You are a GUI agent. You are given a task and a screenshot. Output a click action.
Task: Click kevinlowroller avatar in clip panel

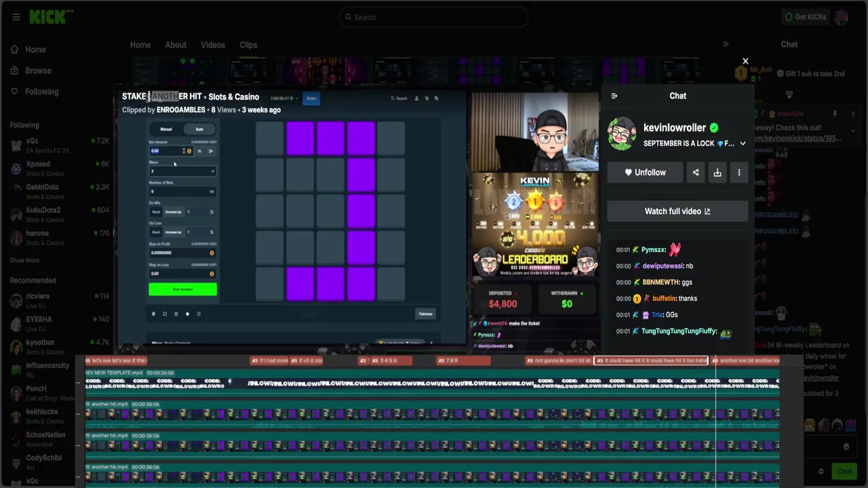622,135
